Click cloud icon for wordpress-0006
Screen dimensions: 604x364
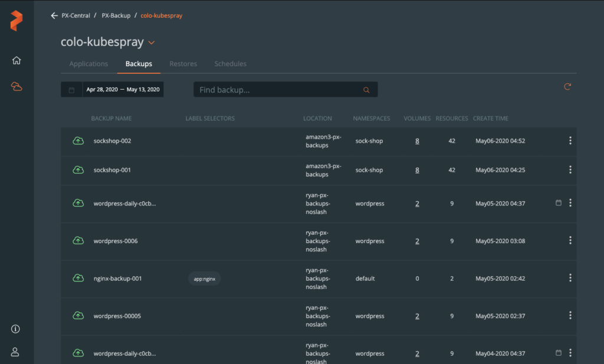point(78,241)
